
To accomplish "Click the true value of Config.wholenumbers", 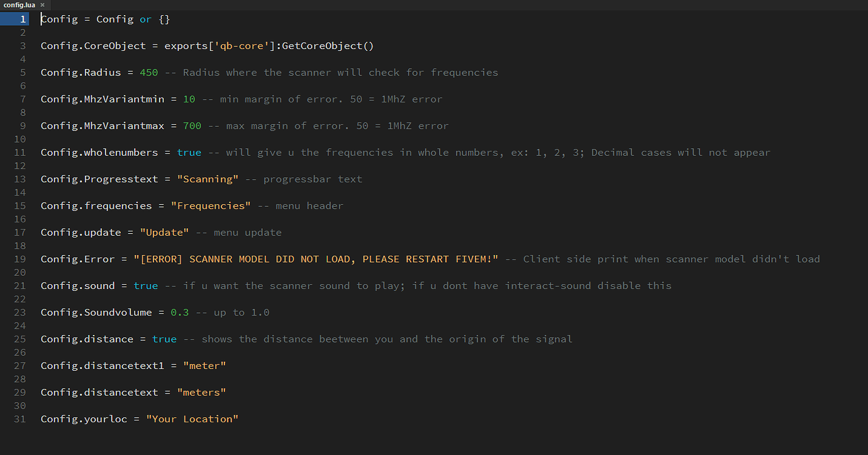I will pos(189,152).
